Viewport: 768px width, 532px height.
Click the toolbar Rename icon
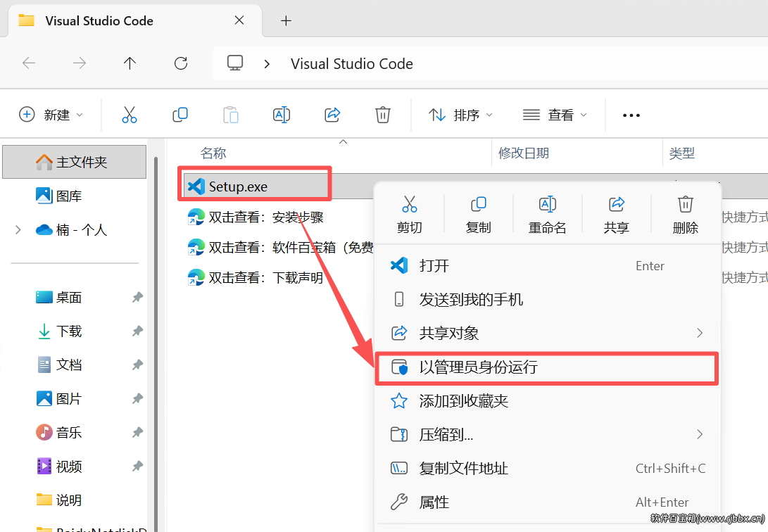click(x=282, y=115)
